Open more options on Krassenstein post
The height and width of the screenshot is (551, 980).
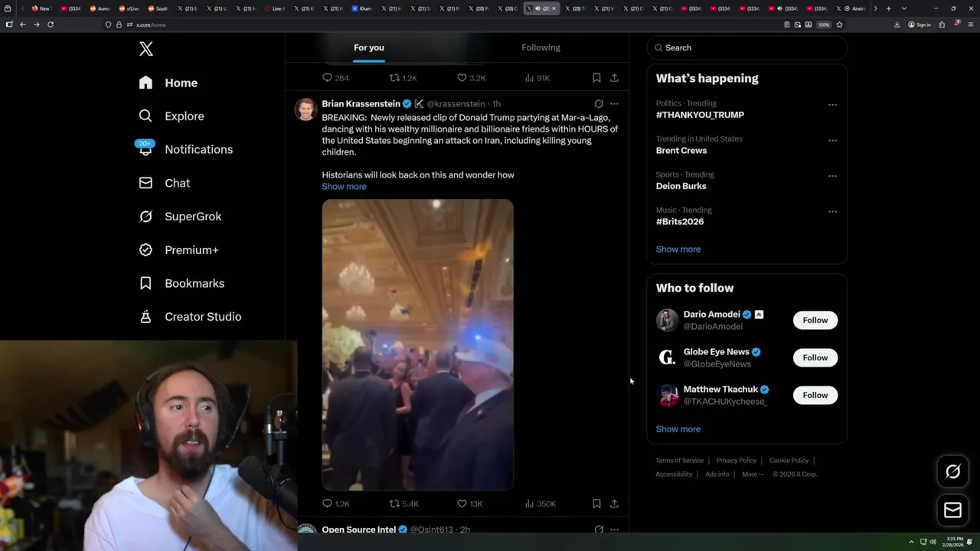click(x=614, y=103)
